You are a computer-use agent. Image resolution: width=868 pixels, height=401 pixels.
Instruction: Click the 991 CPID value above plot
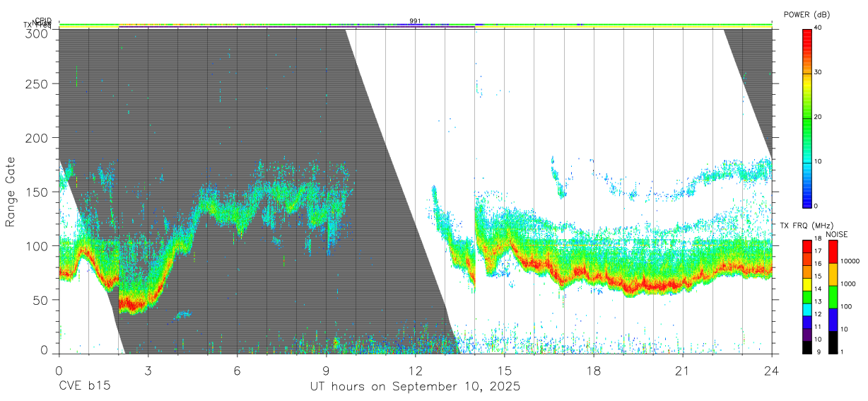pos(415,21)
